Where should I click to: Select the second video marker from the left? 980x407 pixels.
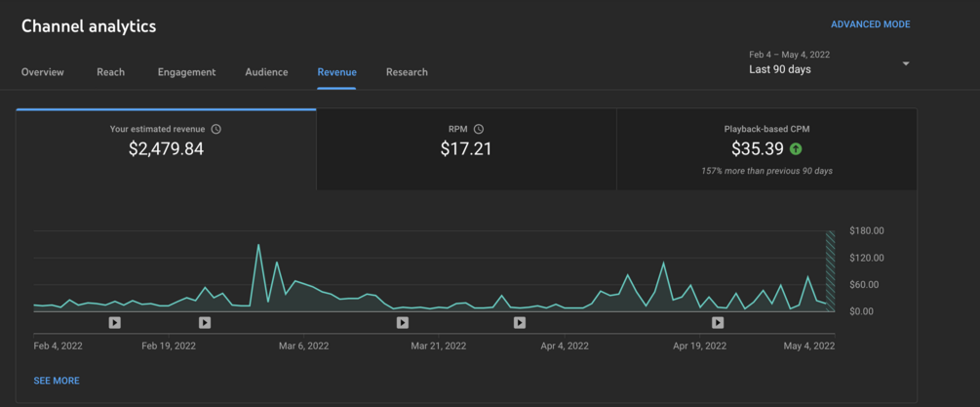click(x=205, y=322)
